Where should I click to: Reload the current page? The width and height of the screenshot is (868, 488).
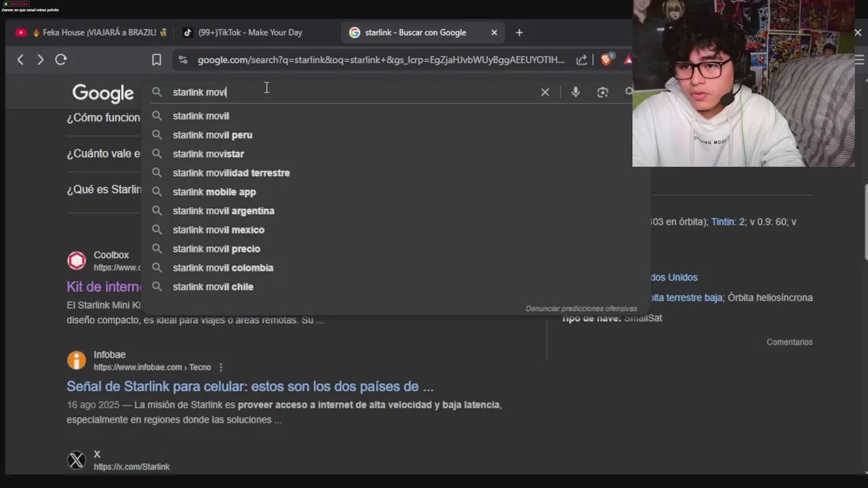[x=61, y=60]
